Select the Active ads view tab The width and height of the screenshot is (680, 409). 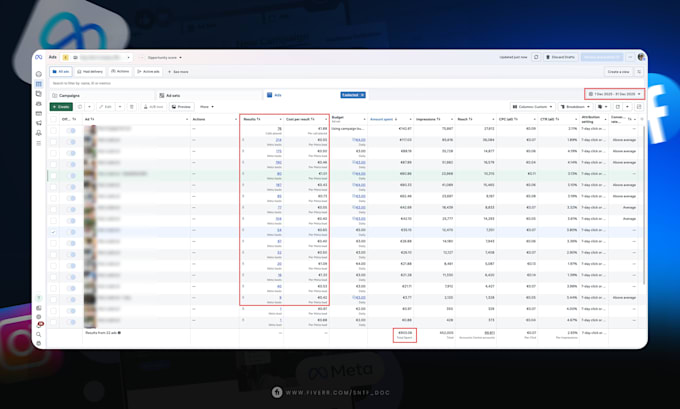pos(148,72)
